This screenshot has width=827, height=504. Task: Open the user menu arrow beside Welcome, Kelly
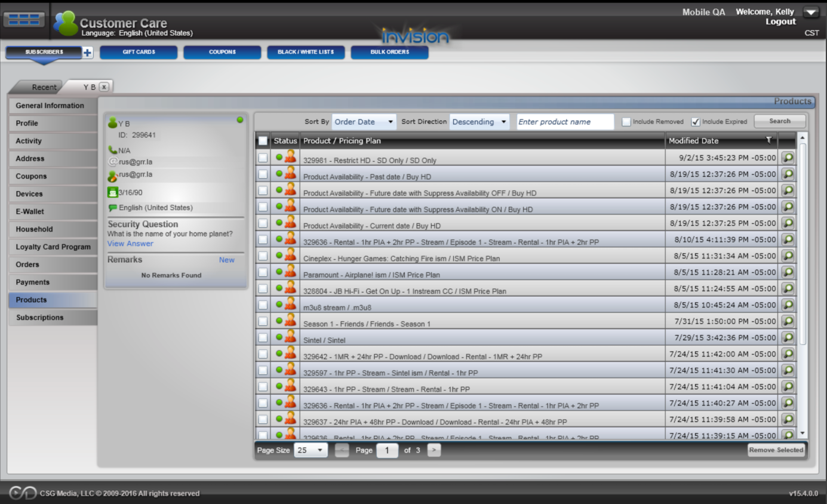(x=811, y=12)
